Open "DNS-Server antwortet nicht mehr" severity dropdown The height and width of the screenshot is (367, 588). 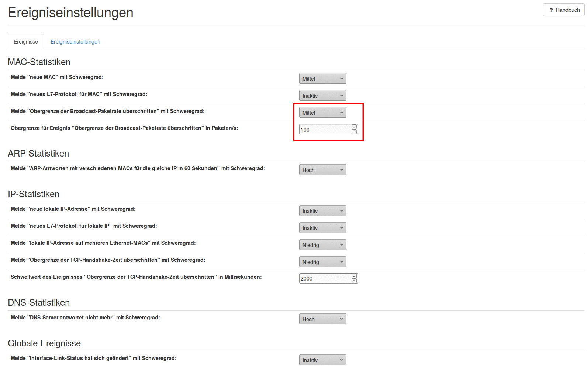click(322, 319)
